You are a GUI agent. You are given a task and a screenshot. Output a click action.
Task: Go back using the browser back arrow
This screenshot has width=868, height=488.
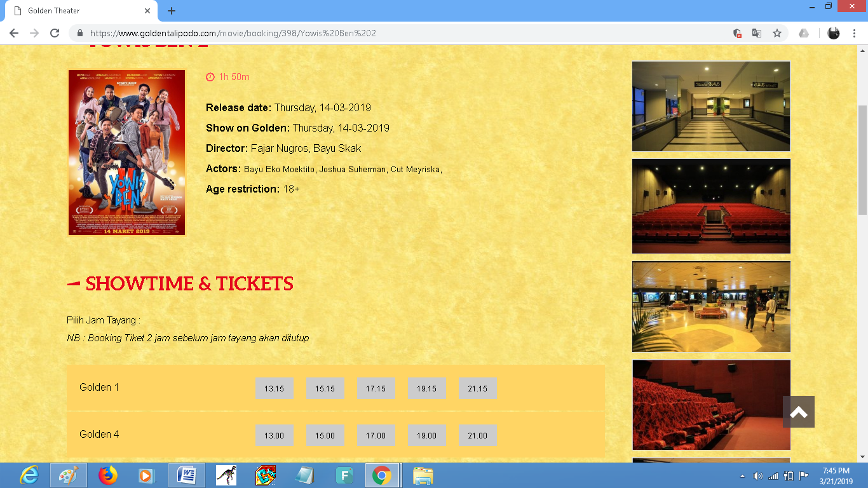tap(14, 33)
